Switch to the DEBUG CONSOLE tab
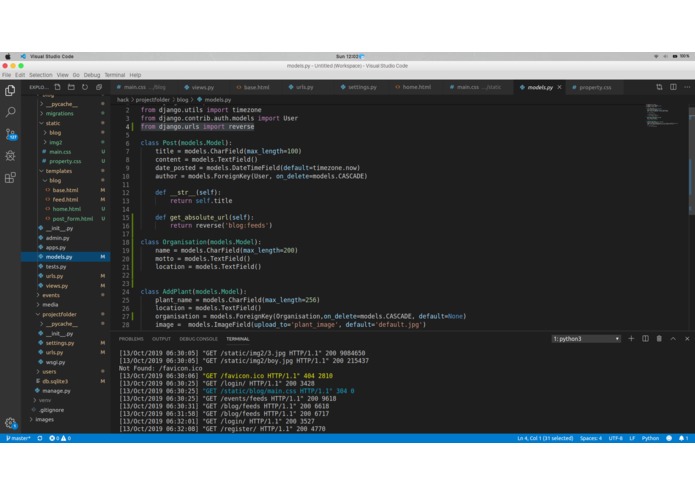The height and width of the screenshot is (494, 695). tap(198, 339)
